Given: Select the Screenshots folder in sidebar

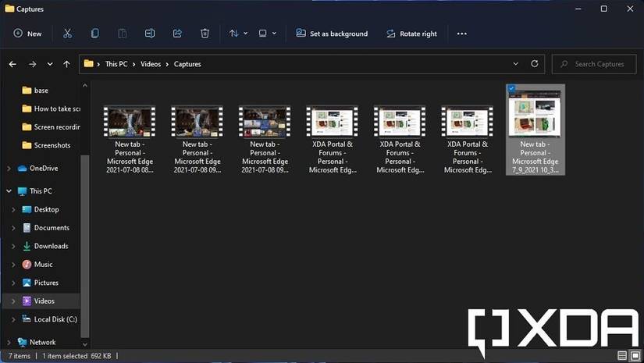Looking at the screenshot, I should 46,145.
